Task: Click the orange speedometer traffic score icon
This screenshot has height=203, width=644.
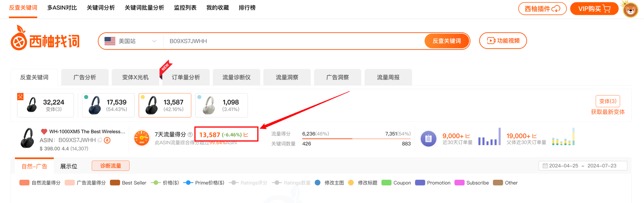Action: click(x=142, y=138)
